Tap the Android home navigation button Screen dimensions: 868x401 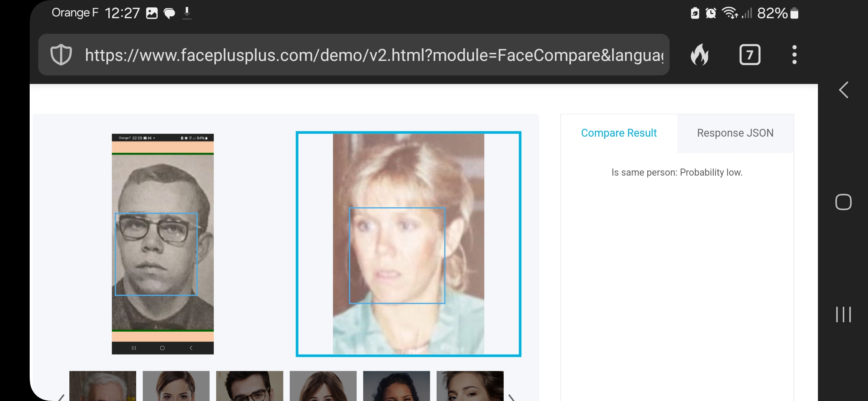(x=843, y=202)
